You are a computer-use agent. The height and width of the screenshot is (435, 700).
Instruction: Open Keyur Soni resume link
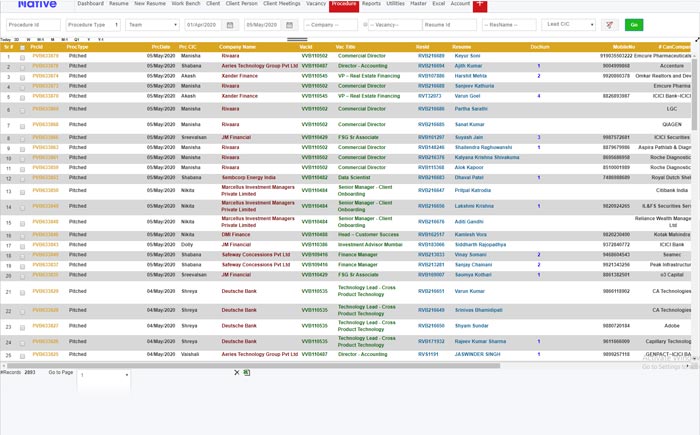pyautogui.click(x=467, y=56)
